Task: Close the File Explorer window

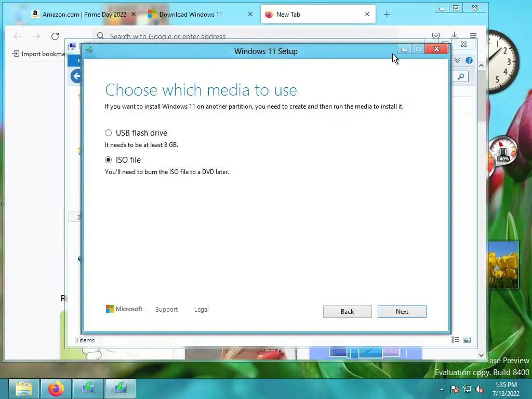Action: [463, 44]
